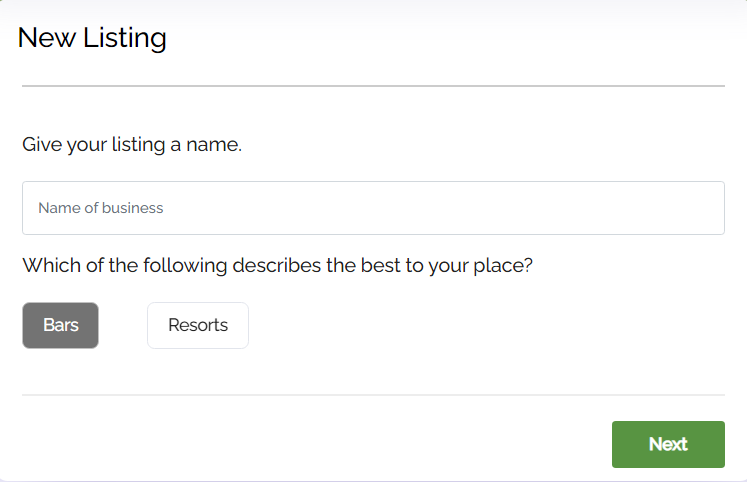The width and height of the screenshot is (747, 482).
Task: Switch the selection to Resorts
Action: pos(198,326)
